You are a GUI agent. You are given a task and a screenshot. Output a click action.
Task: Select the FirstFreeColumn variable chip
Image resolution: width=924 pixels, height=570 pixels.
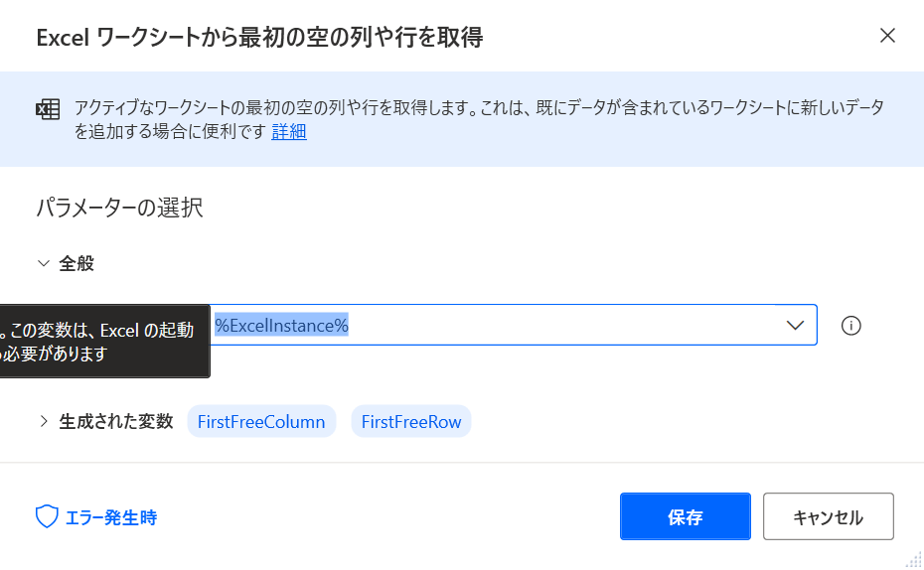(261, 422)
